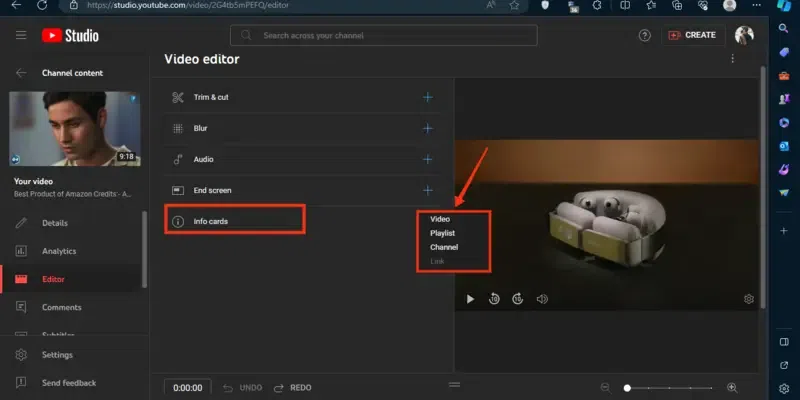Click Send feedback in the sidebar
This screenshot has height=400, width=800.
(74, 383)
